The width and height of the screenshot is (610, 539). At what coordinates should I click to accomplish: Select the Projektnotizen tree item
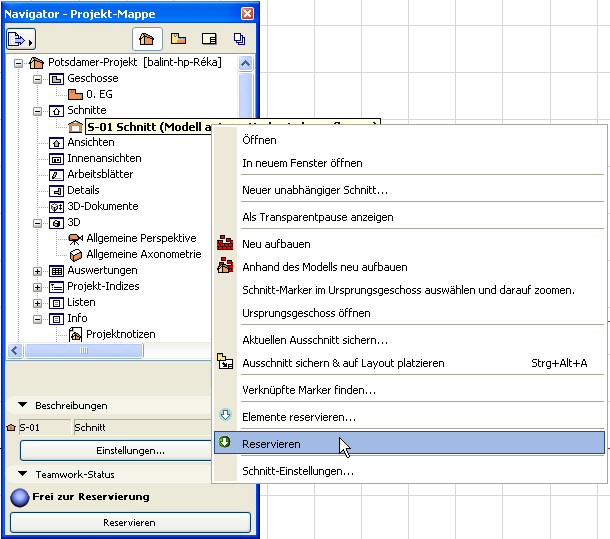tap(121, 335)
